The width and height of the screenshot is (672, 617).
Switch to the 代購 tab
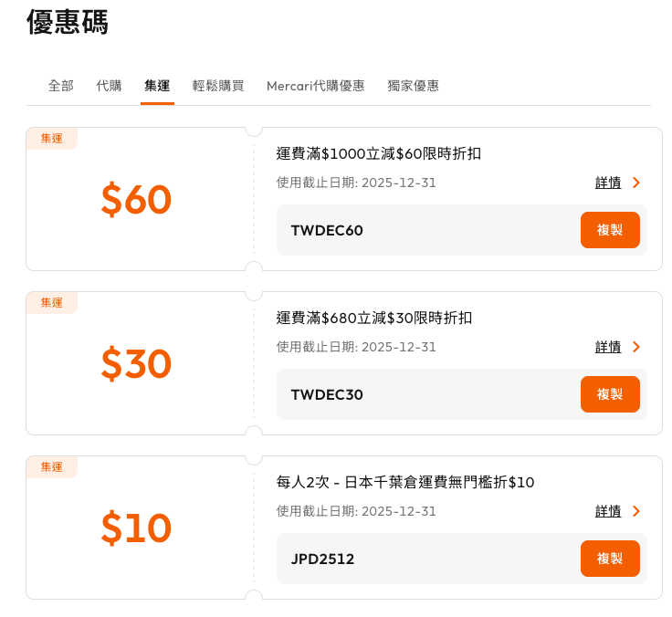[x=109, y=86]
